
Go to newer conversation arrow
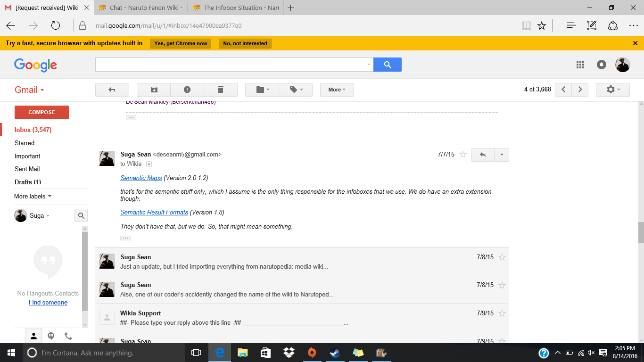563,90
